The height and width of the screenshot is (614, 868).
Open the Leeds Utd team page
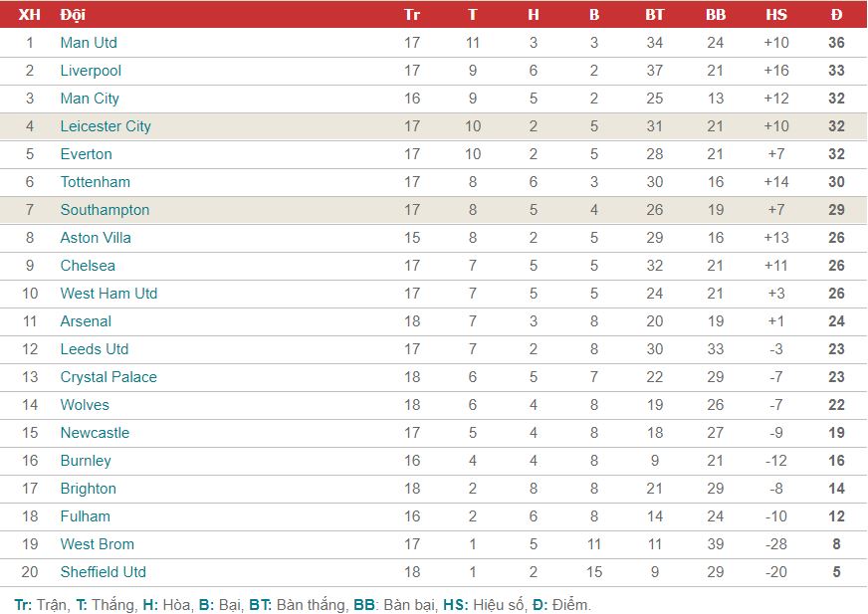coord(95,349)
